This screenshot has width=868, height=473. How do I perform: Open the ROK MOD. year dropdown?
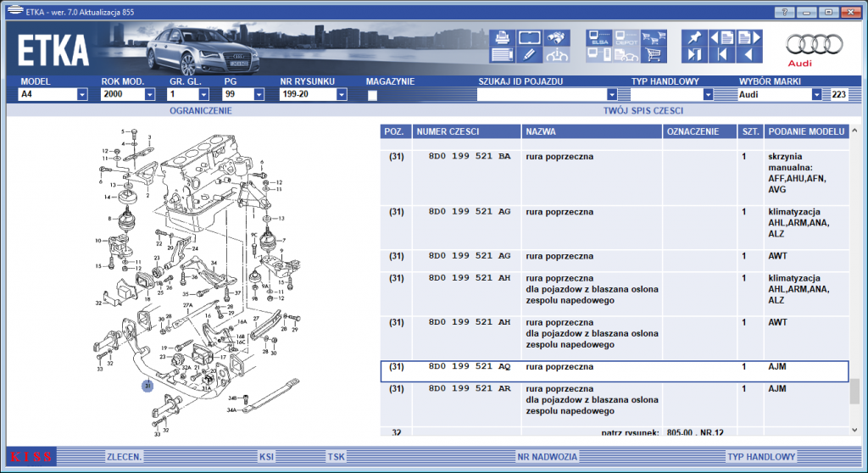[149, 95]
